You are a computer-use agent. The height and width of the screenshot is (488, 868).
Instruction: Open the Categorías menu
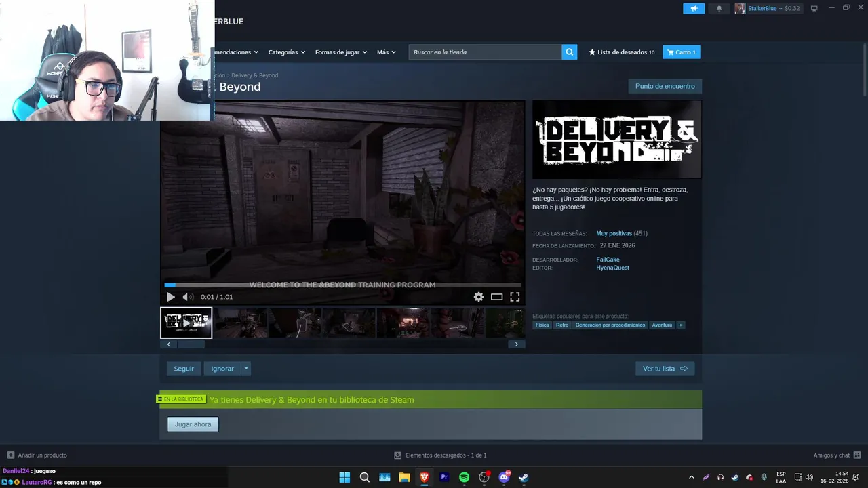286,52
